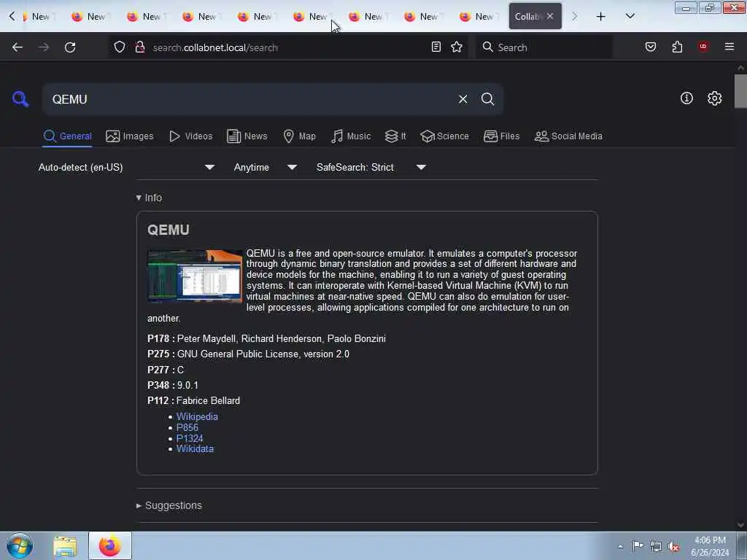Switch to Map category

[x=299, y=136]
